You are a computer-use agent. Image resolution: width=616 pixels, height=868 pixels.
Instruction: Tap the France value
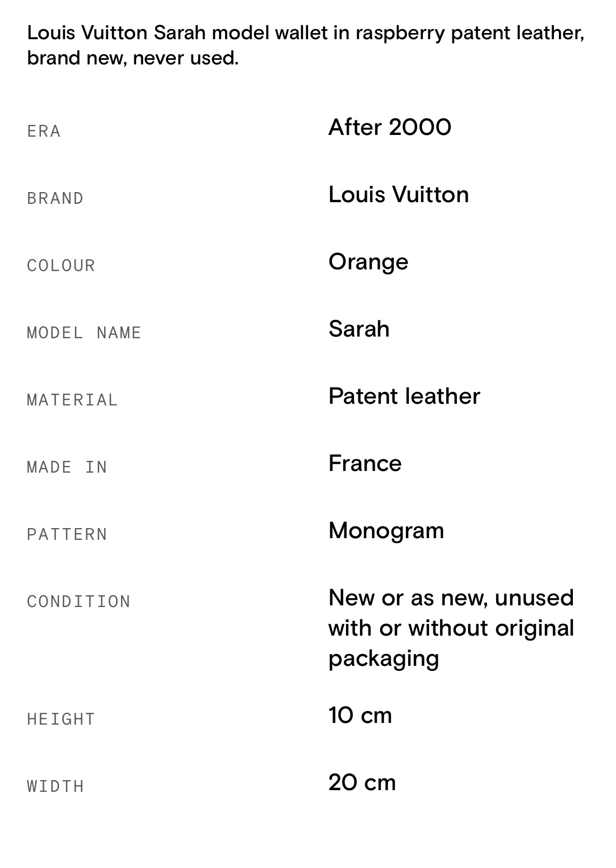tap(365, 463)
